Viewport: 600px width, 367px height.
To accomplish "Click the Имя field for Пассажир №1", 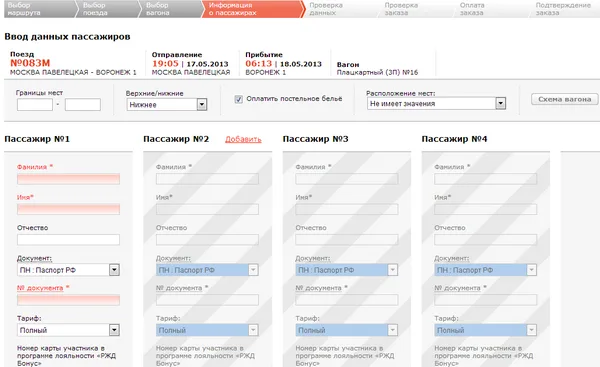I will [x=68, y=209].
